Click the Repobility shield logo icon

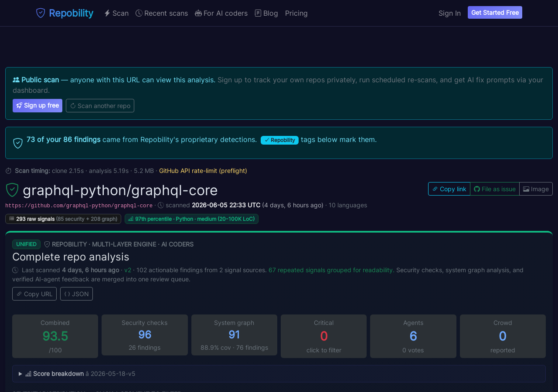point(41,13)
